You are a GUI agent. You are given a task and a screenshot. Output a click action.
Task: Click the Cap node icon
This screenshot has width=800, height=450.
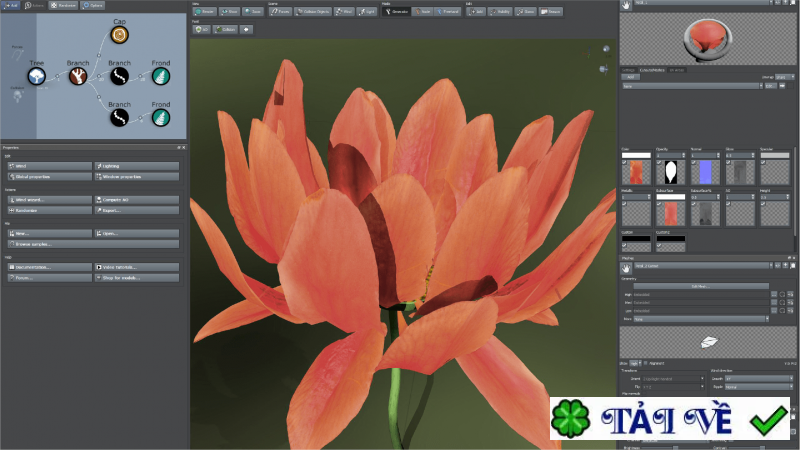tap(119, 36)
